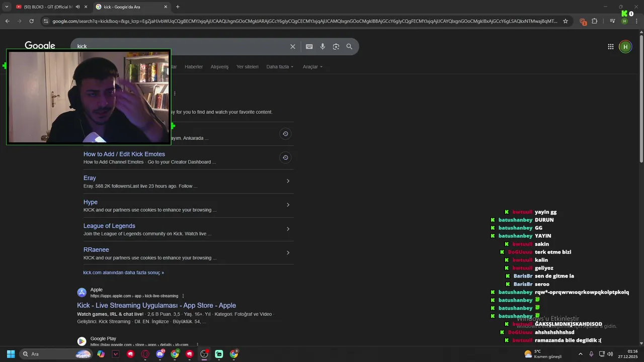Open Valorant from the taskbar
The width and height of the screenshot is (644, 362).
click(116, 354)
